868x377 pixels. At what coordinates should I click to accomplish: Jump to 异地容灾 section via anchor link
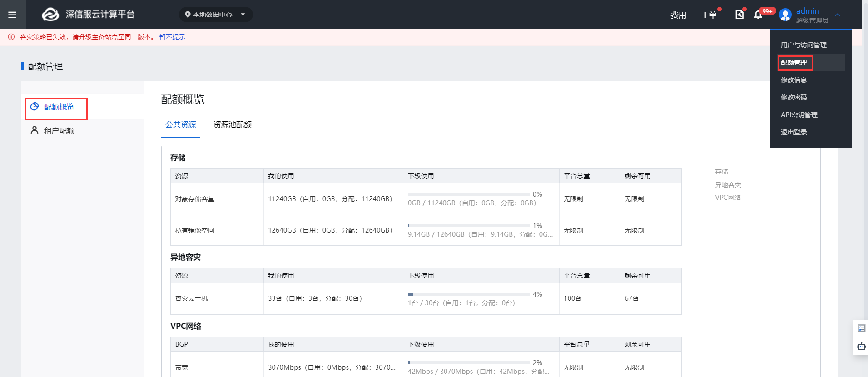pyautogui.click(x=728, y=185)
